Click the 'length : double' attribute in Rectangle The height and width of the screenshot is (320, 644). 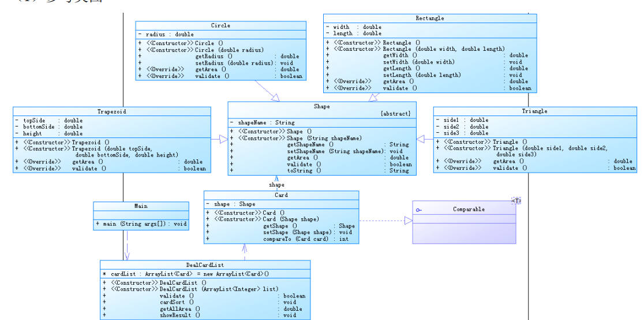(357, 34)
